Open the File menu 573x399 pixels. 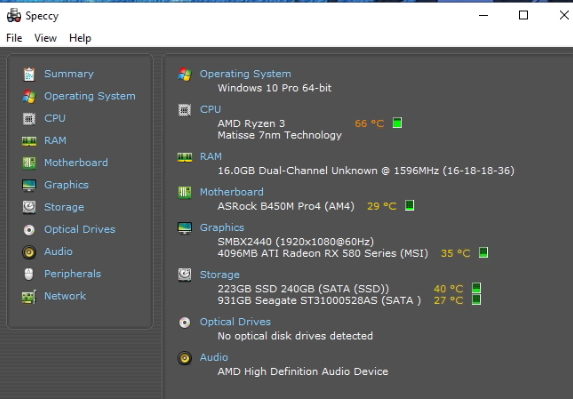pos(14,38)
